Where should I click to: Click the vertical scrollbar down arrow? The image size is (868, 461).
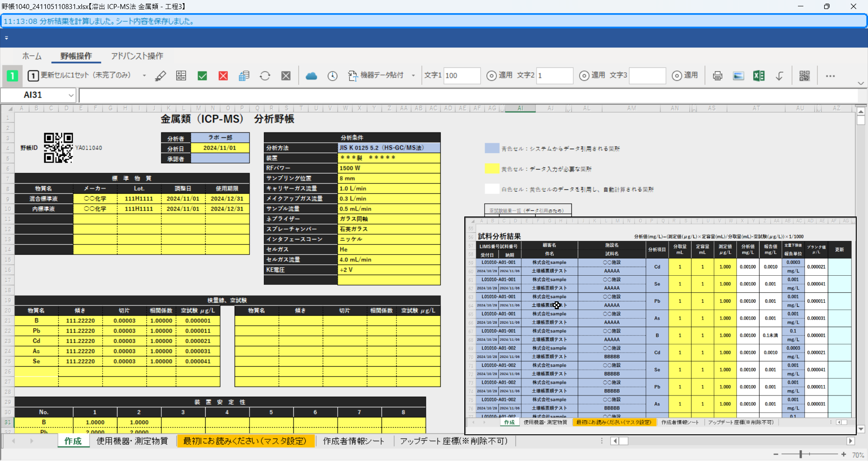tap(861, 429)
